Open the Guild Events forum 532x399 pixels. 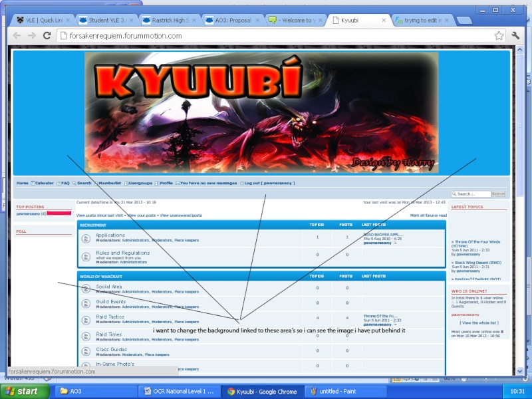coord(111,302)
